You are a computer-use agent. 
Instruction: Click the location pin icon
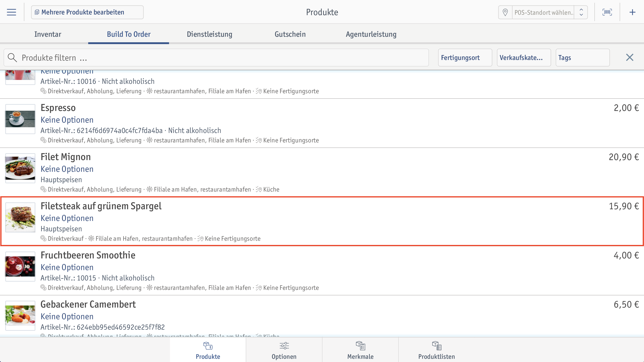pyautogui.click(x=505, y=12)
